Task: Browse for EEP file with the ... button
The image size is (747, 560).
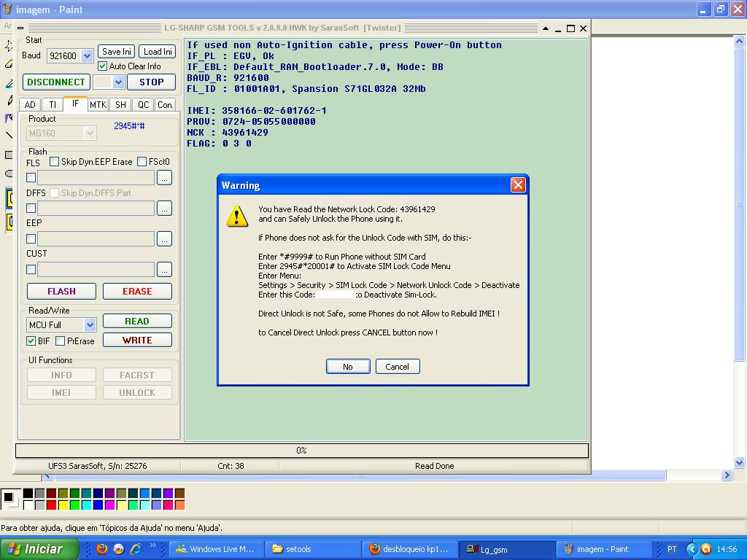Action: 164,238
